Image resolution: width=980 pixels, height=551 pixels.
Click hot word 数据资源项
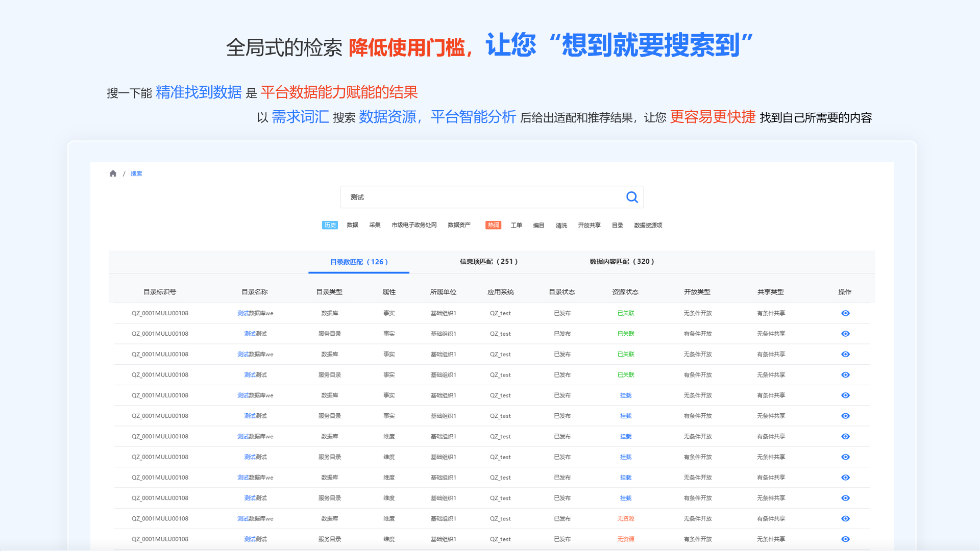pos(648,225)
